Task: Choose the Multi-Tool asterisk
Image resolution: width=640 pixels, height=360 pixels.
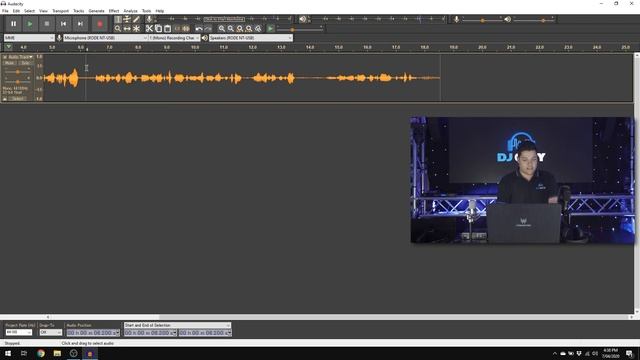Action: 136,29
